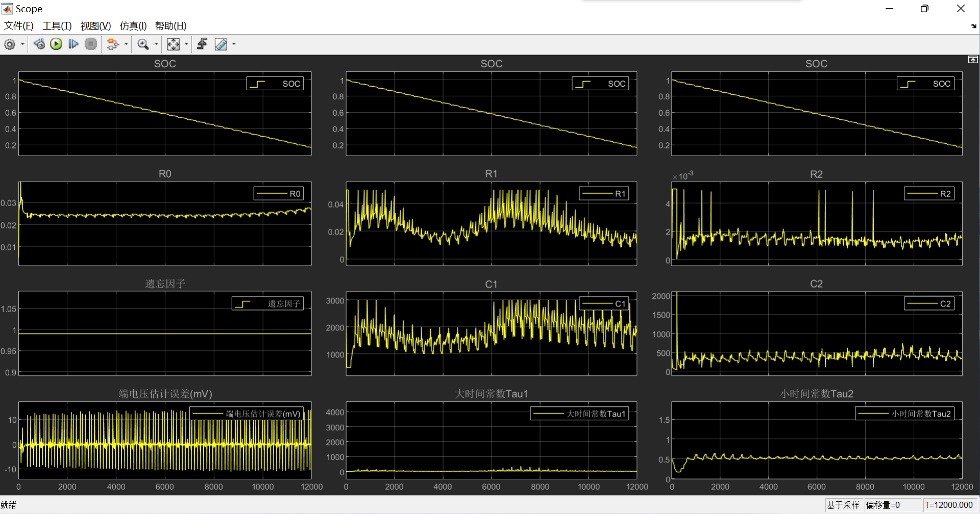
Task: Toggle the R1 legend entry
Action: 604,194
